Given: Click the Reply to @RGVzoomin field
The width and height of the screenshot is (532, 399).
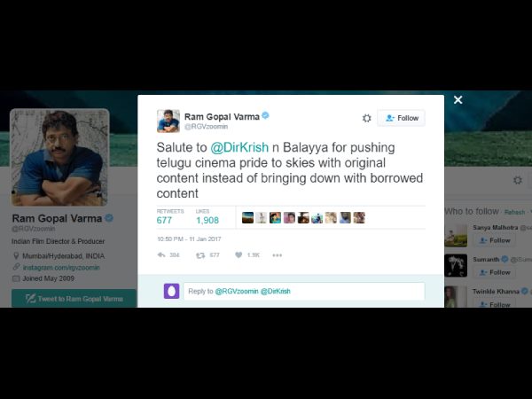Looking at the screenshot, I should coord(304,291).
